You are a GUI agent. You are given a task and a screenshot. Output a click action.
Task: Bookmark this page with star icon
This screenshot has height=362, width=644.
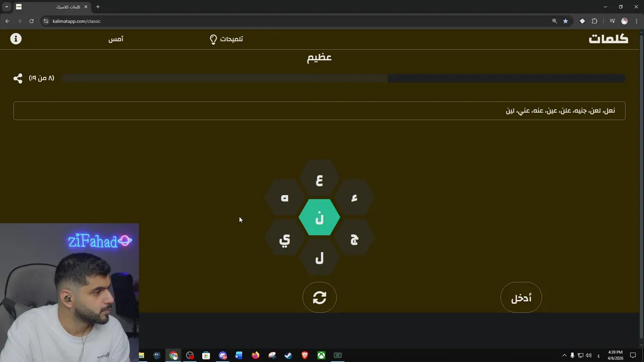[566, 21]
